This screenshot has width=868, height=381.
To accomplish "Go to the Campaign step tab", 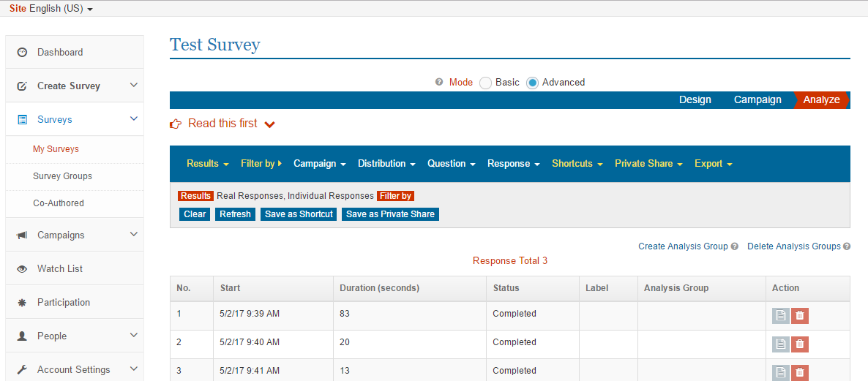I will click(757, 100).
